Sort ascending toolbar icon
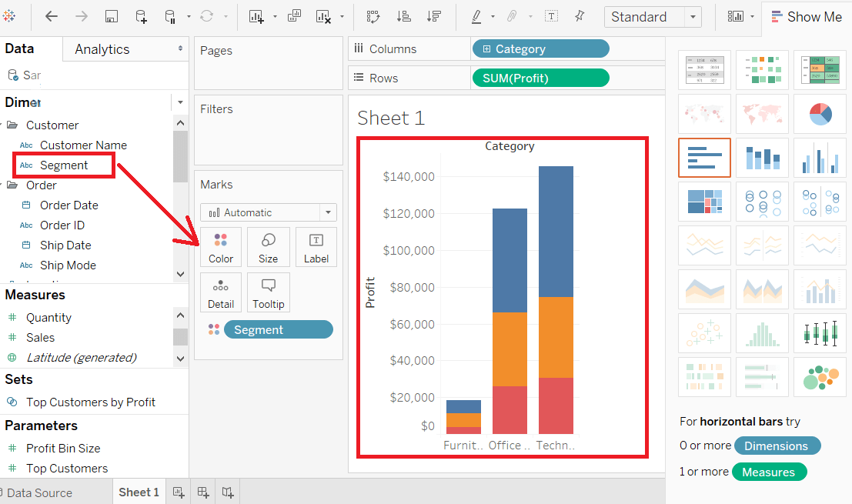The image size is (852, 504). click(404, 16)
